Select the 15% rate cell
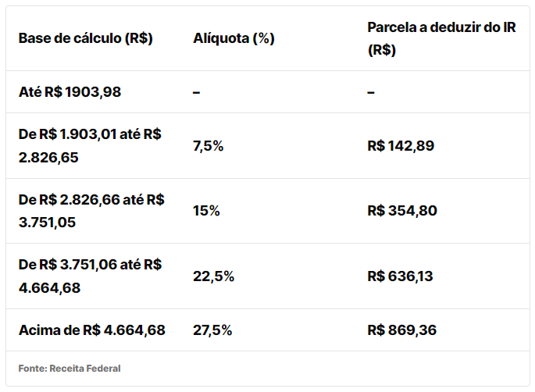This screenshot has height=392, width=535. tap(206, 211)
